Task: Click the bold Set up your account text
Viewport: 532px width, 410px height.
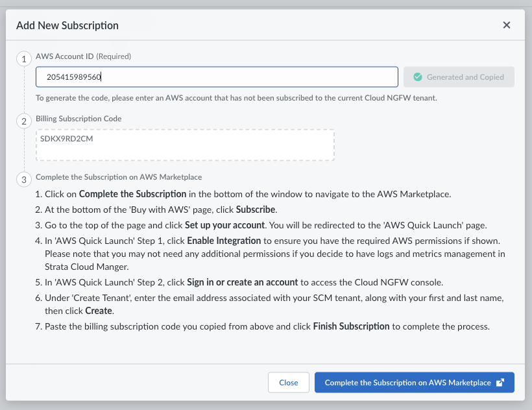Action: (224, 225)
